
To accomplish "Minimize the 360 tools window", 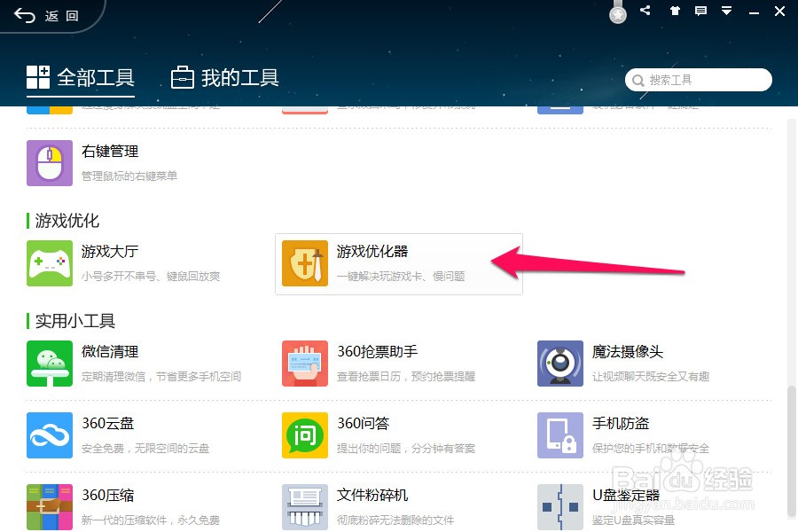I will 755,12.
